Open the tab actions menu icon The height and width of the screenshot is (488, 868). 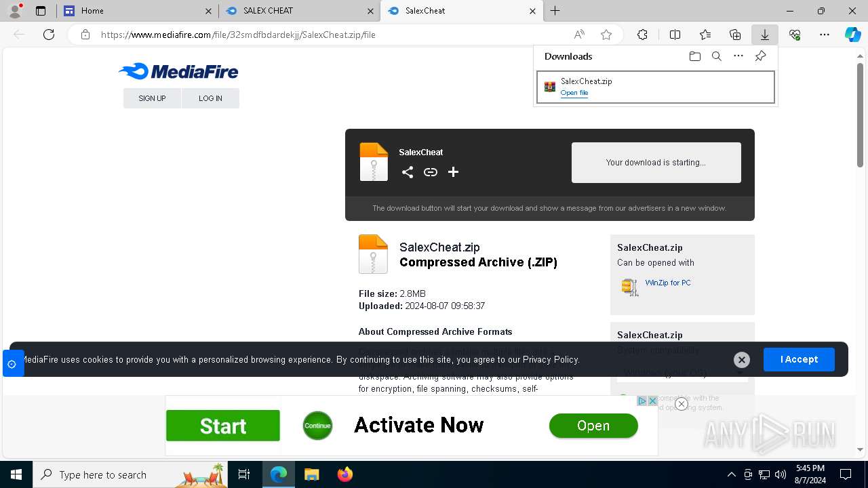[x=41, y=11]
